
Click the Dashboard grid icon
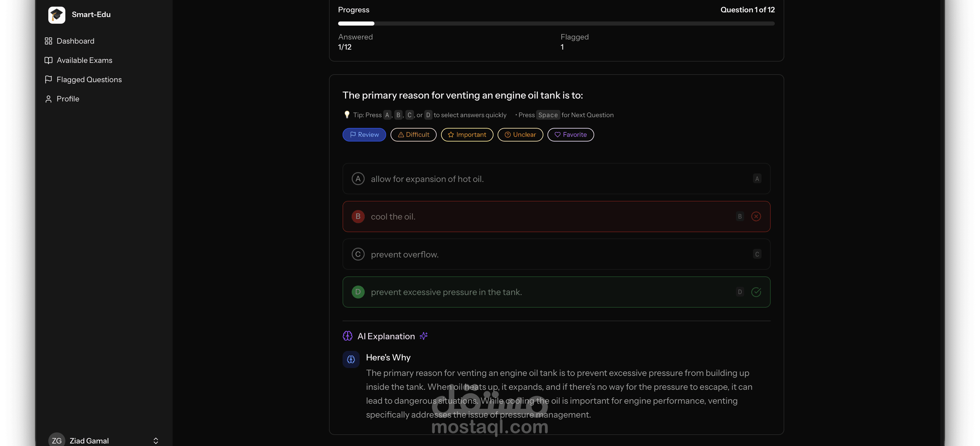click(48, 41)
